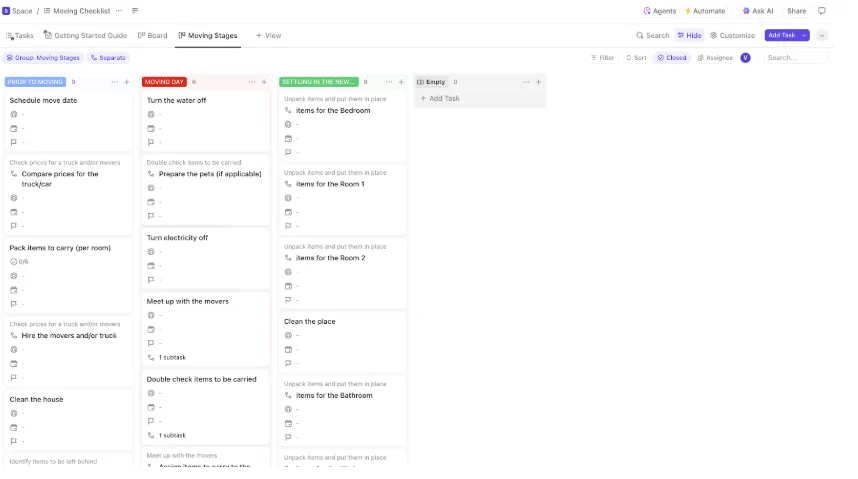
Task: Expand 1 subtask under Meet up with the movers
Action: 167,357
